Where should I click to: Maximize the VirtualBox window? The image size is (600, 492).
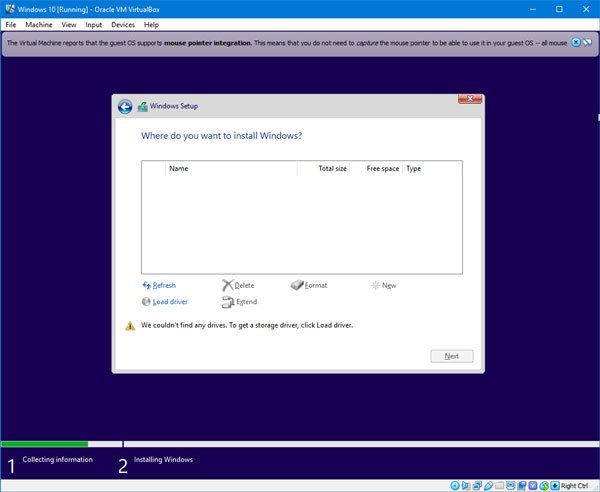click(559, 9)
